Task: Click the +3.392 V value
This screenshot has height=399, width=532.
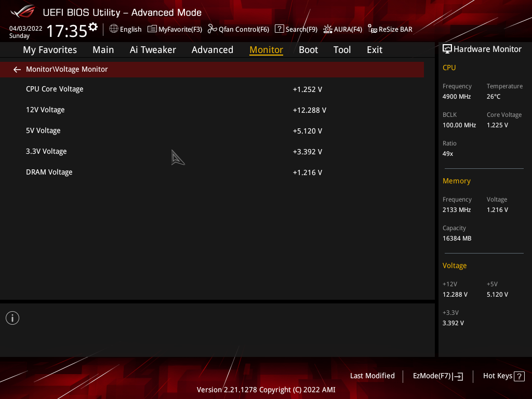Action: (x=308, y=152)
